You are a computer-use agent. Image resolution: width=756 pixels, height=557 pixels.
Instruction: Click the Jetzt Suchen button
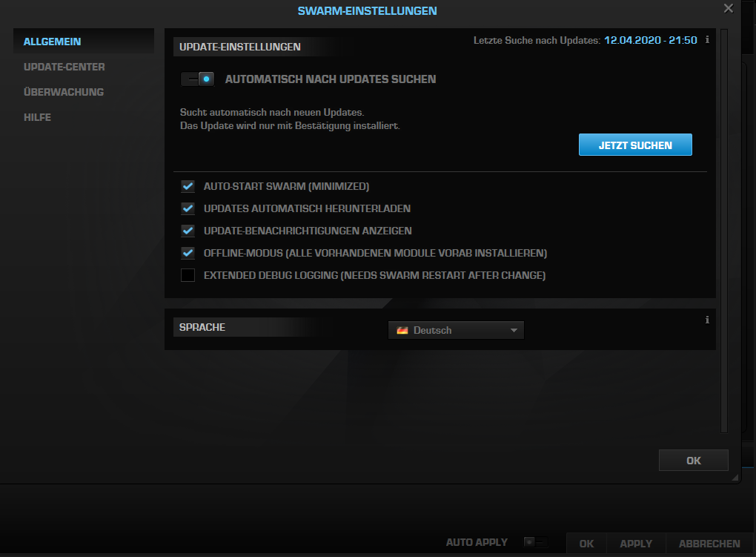[635, 145]
